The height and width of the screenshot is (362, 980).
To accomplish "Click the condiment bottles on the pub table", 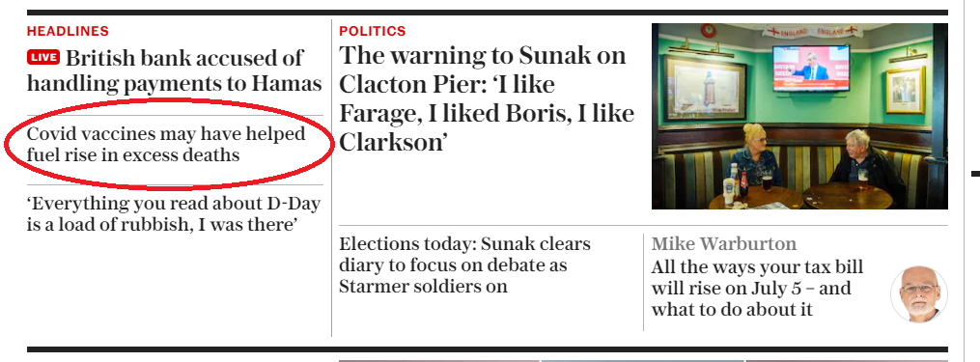I will (736, 184).
